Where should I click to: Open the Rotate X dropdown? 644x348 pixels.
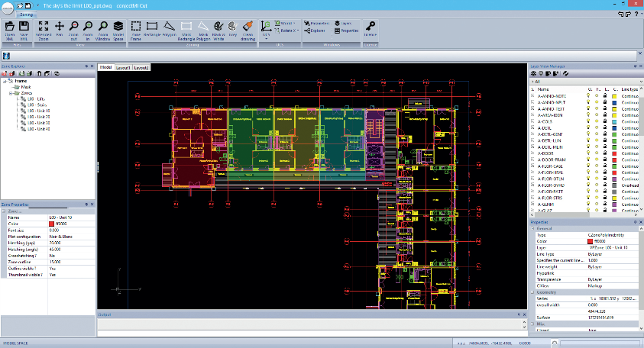click(286, 31)
